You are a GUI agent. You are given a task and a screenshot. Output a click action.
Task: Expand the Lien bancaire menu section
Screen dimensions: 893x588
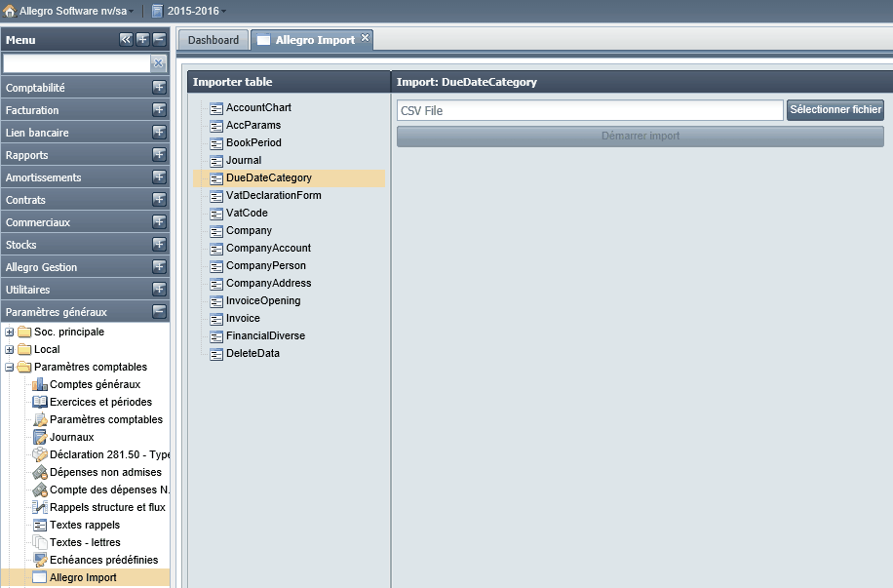pos(160,133)
